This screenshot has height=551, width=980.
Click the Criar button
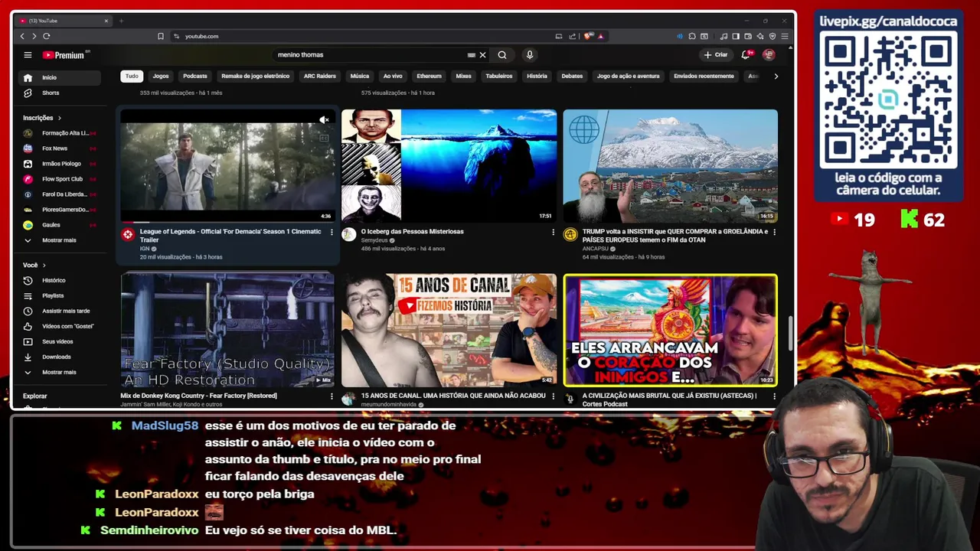716,55
